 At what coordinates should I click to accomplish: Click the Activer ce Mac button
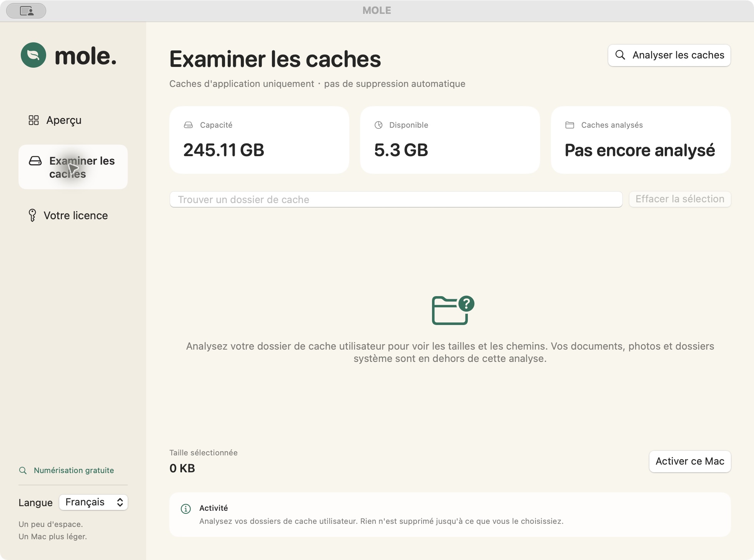690,462
